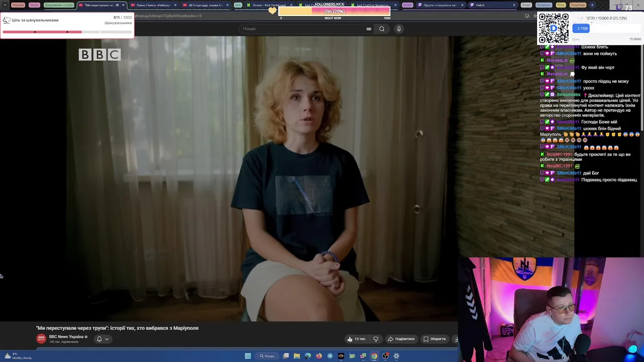Open weather widget Mostly cloudy
Image resolution: width=644 pixels, height=362 pixels.
coord(18,356)
